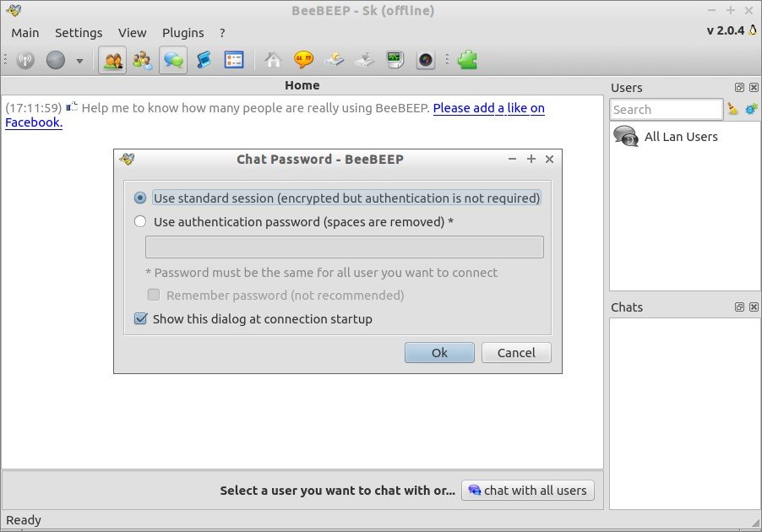The height and width of the screenshot is (532, 762).
Task: Click the colorful people group icon
Action: [143, 60]
